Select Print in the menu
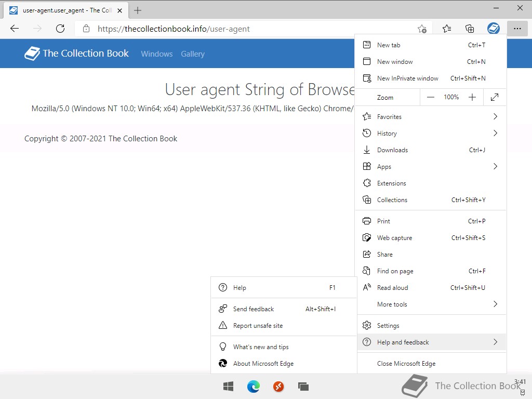The image size is (532, 399). tap(431, 221)
